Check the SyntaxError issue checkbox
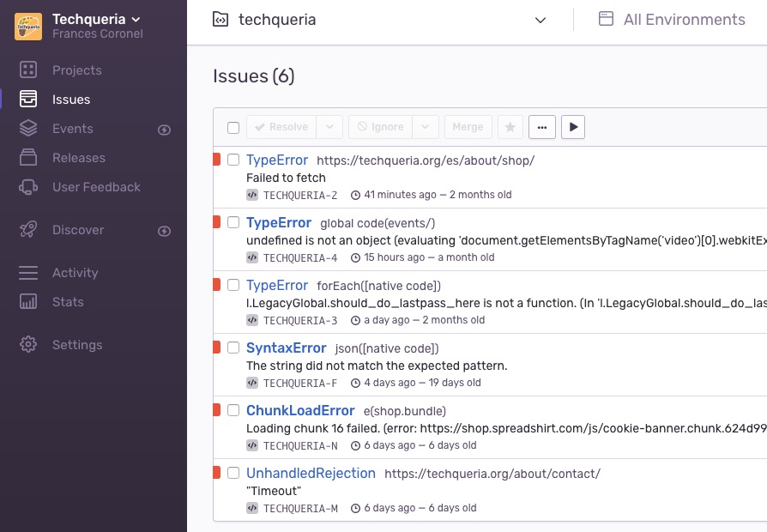 [x=233, y=348]
